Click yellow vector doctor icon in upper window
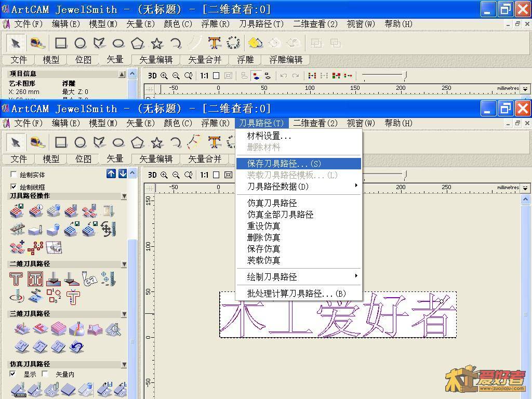 255,43
